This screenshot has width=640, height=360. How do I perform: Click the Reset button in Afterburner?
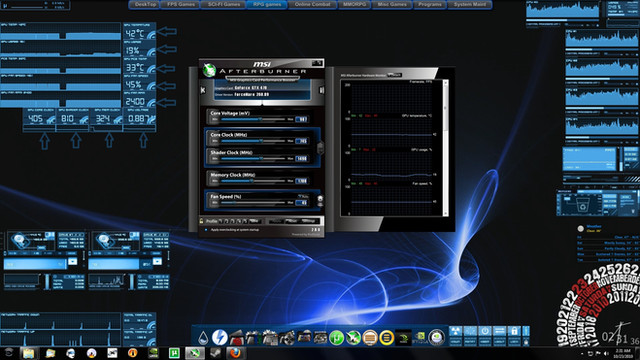pyautogui.click(x=291, y=221)
